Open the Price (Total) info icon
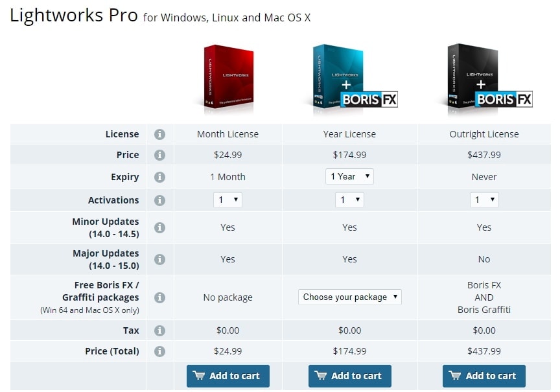The height and width of the screenshot is (392, 560). (x=159, y=351)
